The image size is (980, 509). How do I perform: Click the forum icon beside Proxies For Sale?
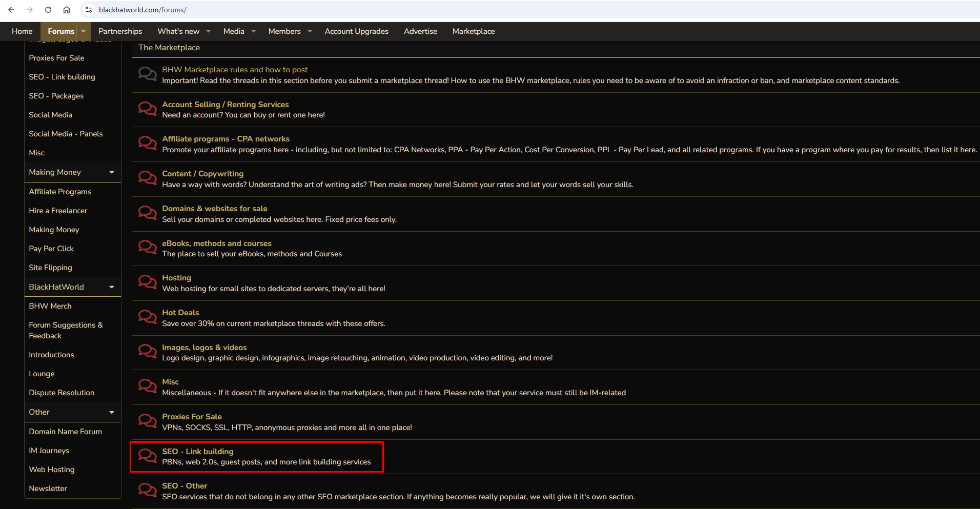tap(148, 421)
